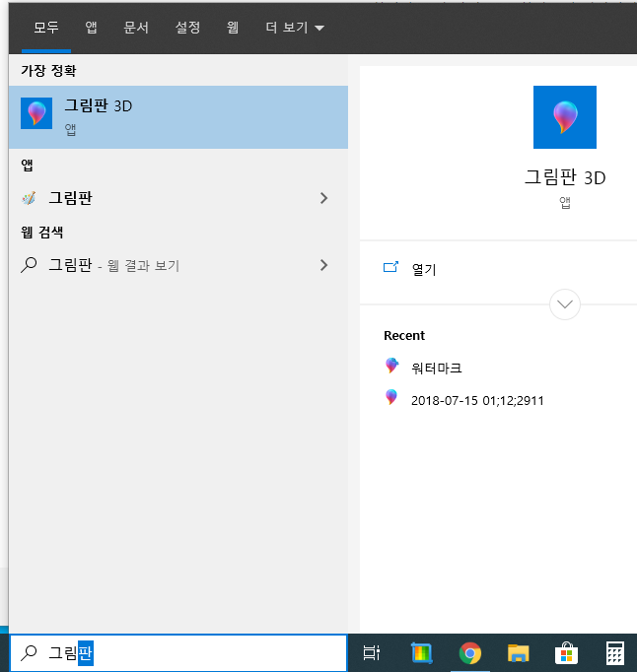Click the Paint 3D icon in best match
The height and width of the screenshot is (672, 637).
tap(36, 113)
